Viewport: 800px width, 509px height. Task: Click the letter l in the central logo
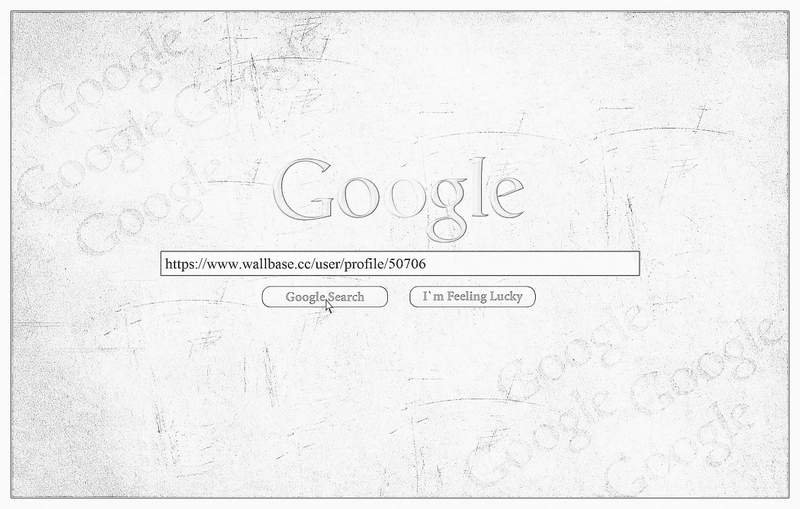point(480,187)
